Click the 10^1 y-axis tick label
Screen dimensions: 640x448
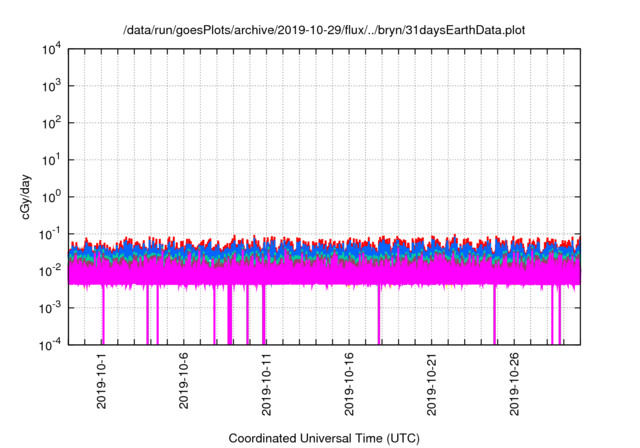coord(51,160)
